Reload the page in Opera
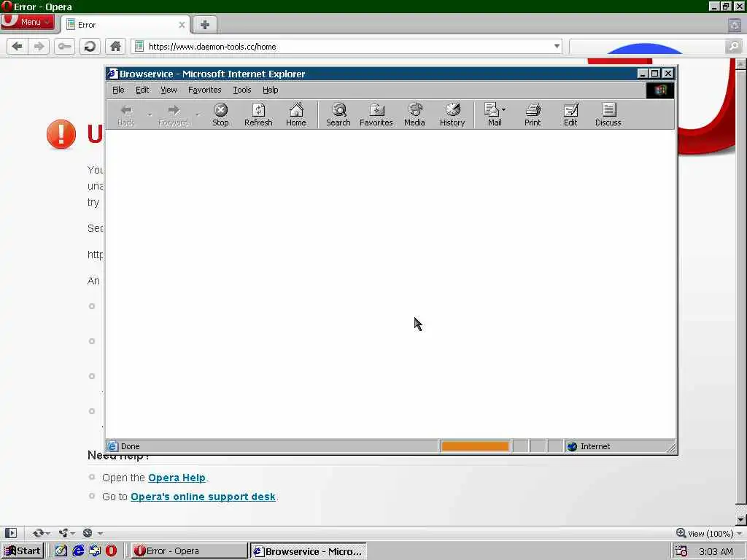The width and height of the screenshot is (747, 560). (90, 46)
